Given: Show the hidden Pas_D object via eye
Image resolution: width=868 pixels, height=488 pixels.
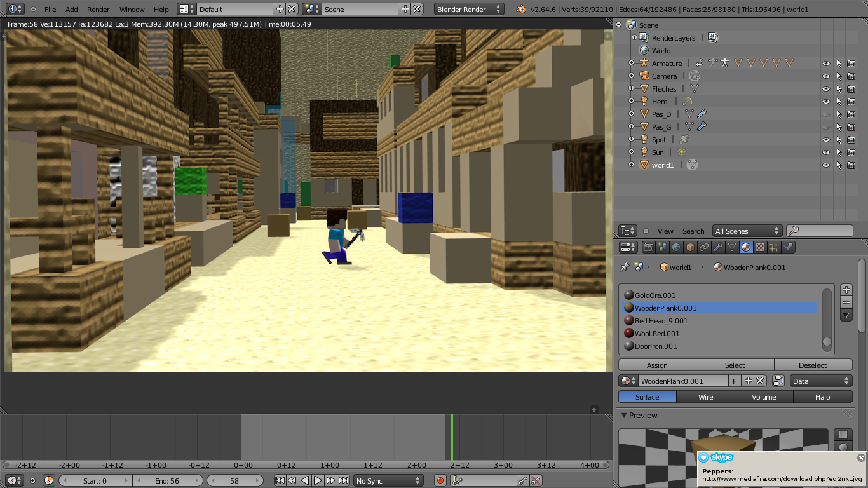Looking at the screenshot, I should 826,114.
